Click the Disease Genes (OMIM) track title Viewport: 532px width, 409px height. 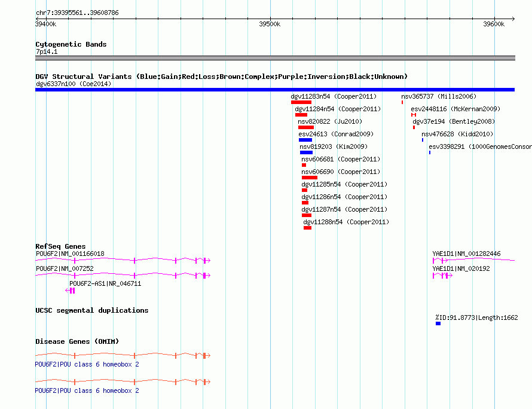click(x=77, y=341)
